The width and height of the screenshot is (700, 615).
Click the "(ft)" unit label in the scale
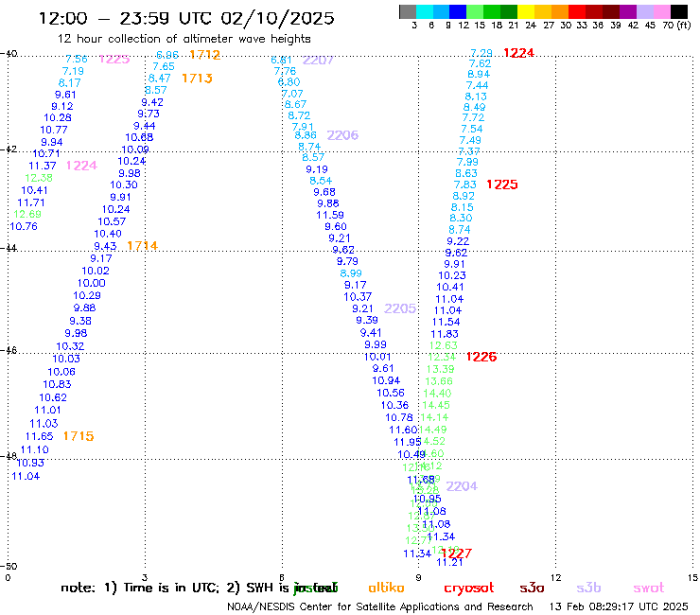[684, 25]
